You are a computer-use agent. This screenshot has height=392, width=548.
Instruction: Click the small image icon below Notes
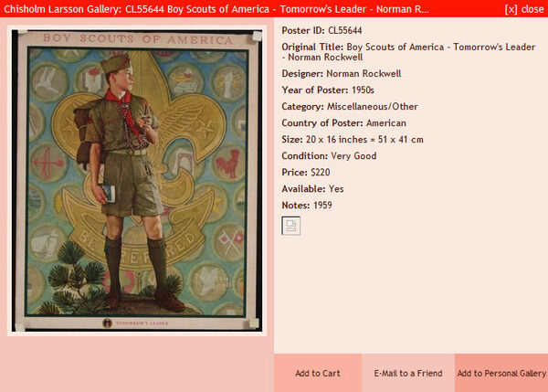click(x=290, y=226)
